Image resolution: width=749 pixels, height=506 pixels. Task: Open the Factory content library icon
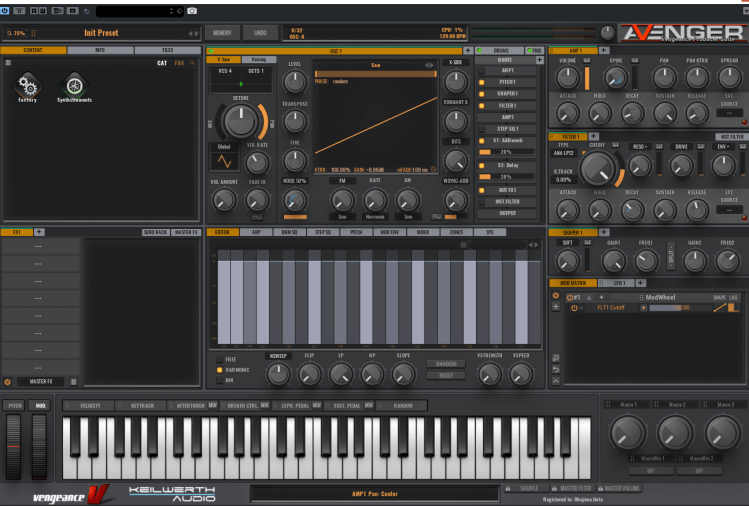(27, 87)
